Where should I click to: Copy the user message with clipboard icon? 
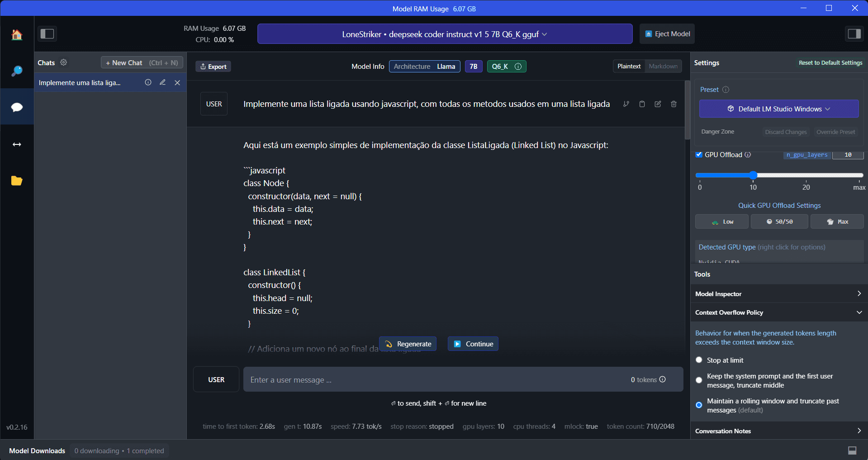(642, 104)
